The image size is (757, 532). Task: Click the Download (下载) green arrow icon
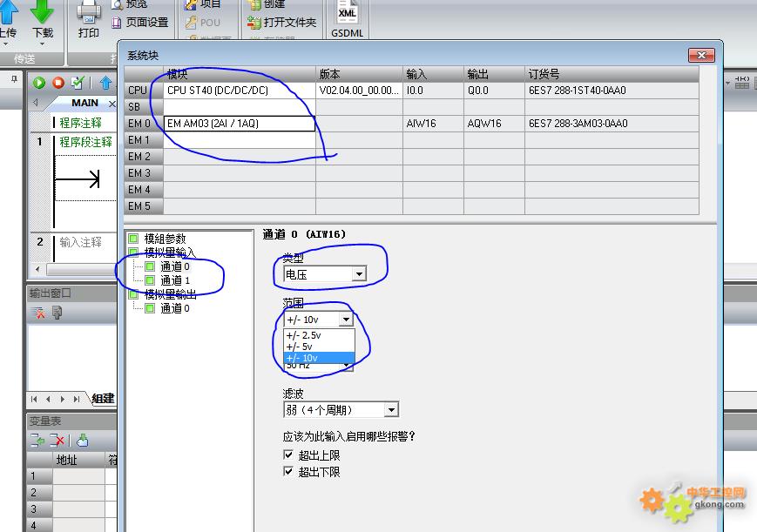click(42, 11)
